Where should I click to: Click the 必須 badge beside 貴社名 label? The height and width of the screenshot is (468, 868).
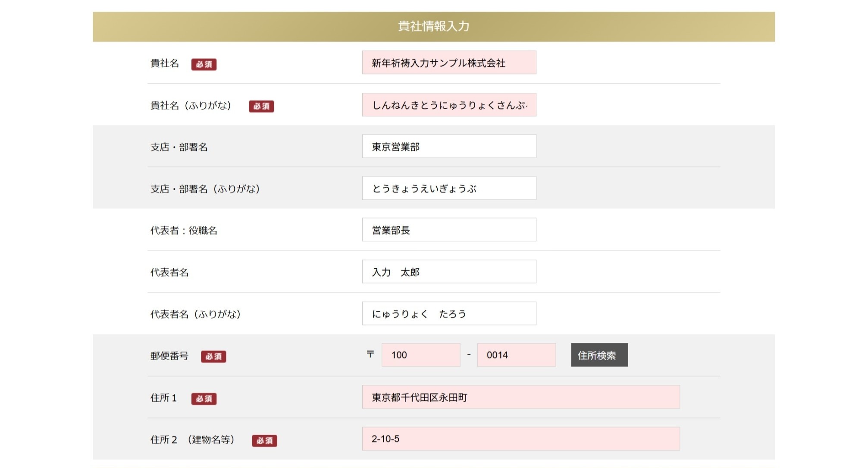pos(204,64)
